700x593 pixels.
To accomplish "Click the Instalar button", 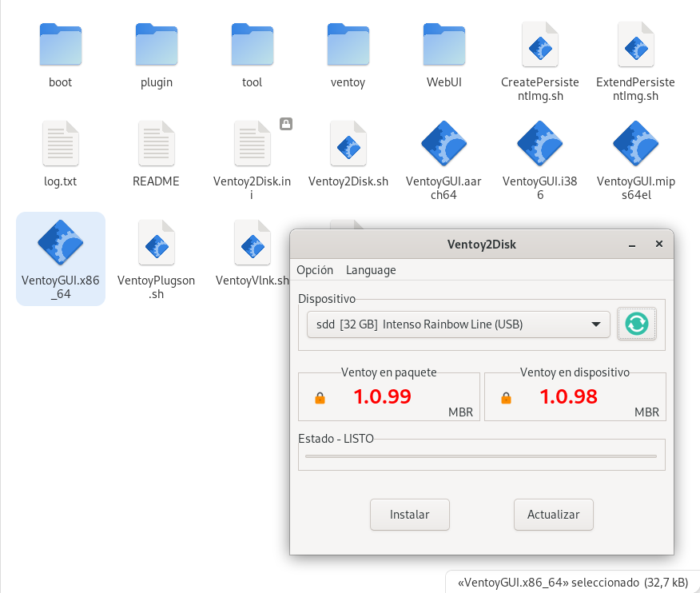I will 410,515.
